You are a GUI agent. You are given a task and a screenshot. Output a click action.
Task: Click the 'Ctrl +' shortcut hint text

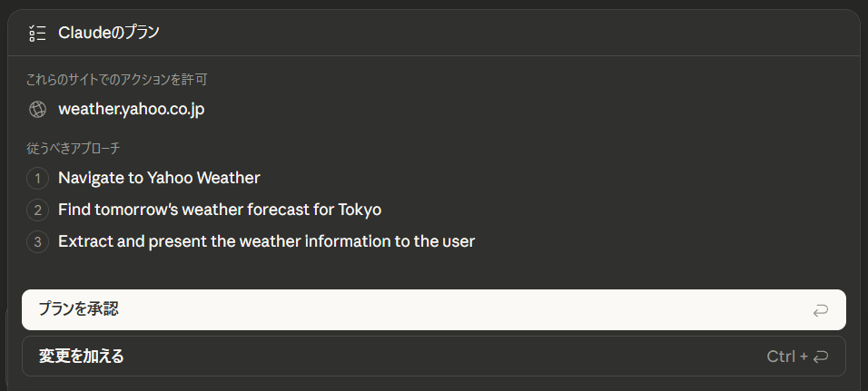786,357
